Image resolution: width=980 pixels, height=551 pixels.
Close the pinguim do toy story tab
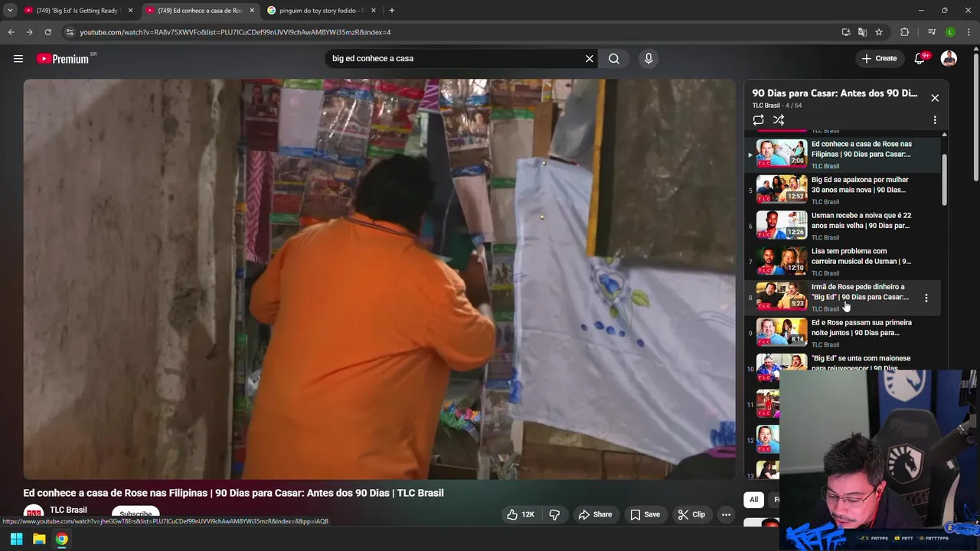point(374,11)
